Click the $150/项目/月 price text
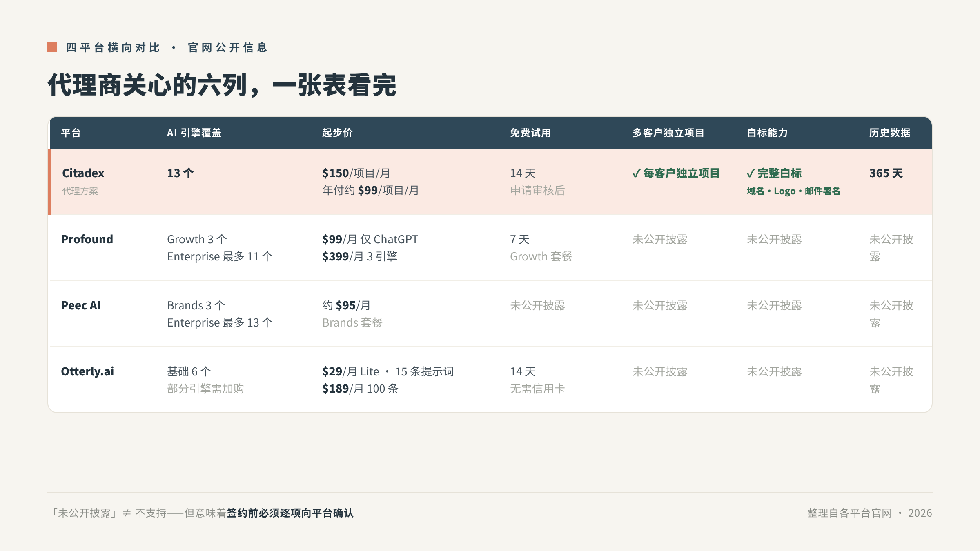Viewport: 980px width, 551px height. (x=356, y=173)
